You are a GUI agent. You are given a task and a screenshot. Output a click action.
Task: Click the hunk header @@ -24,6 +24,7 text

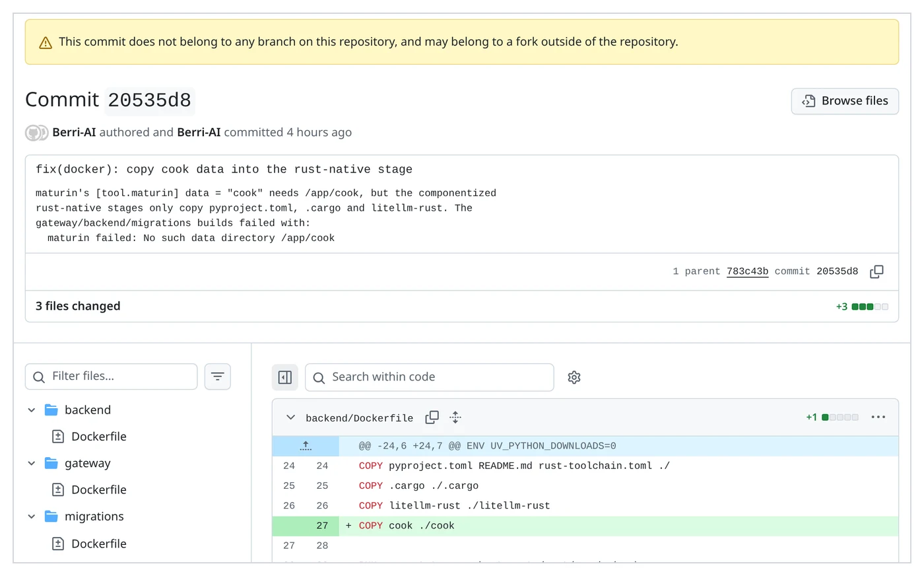pos(487,446)
